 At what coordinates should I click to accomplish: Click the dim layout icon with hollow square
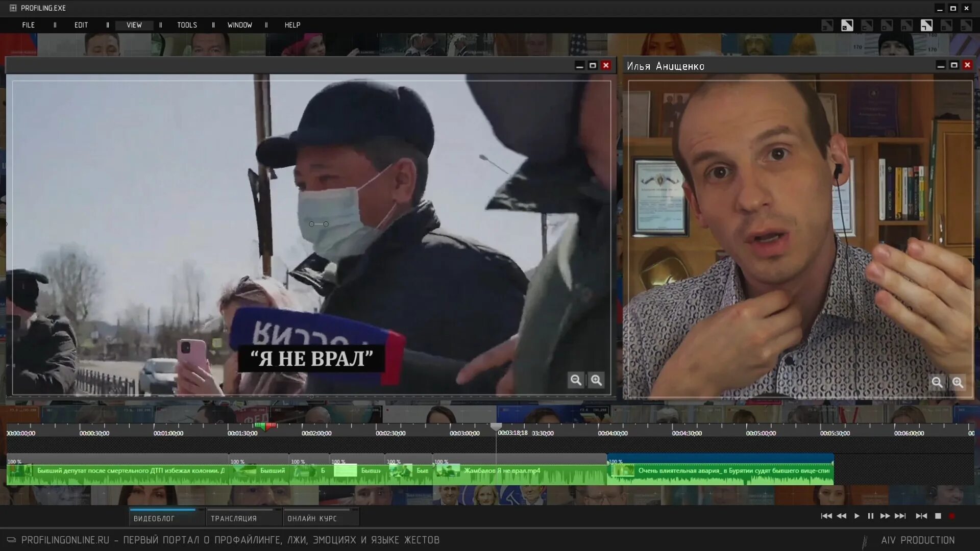887,26
